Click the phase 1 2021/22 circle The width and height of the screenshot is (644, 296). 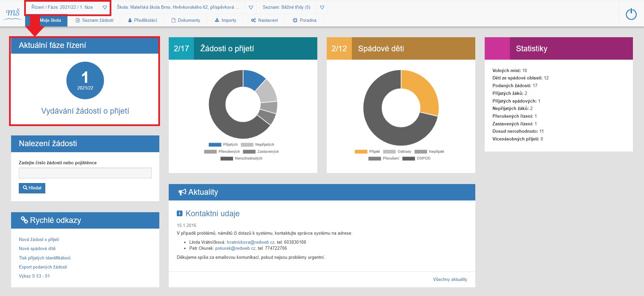tap(85, 80)
